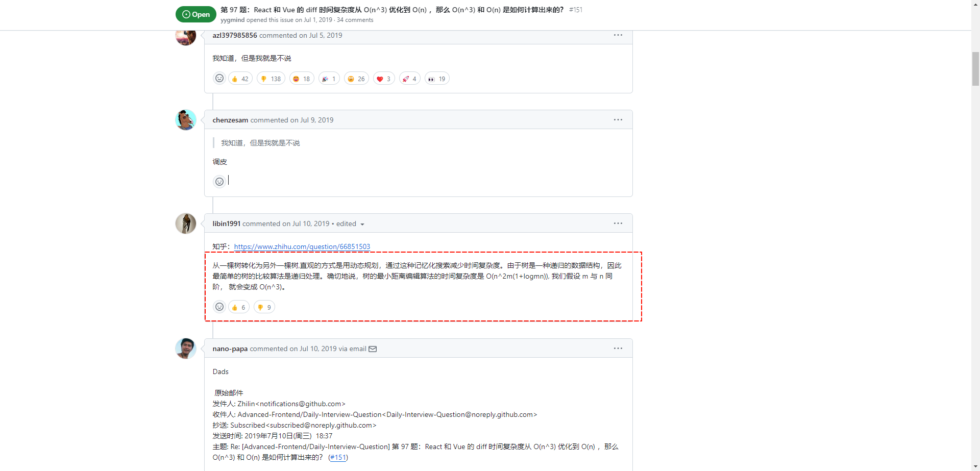Add emoji reaction to libin1991's comment
This screenshot has height=471, width=980.
(x=219, y=307)
